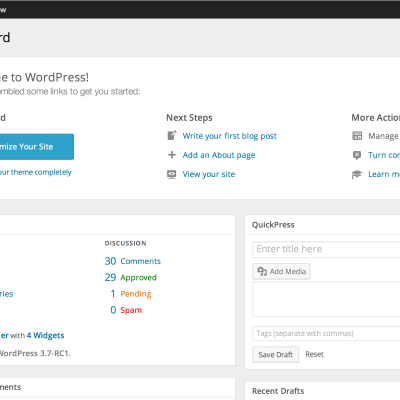Image resolution: width=400 pixels, height=400 pixels.
Task: Click the WordPress 3.7-RC1 version text
Action: (x=35, y=353)
